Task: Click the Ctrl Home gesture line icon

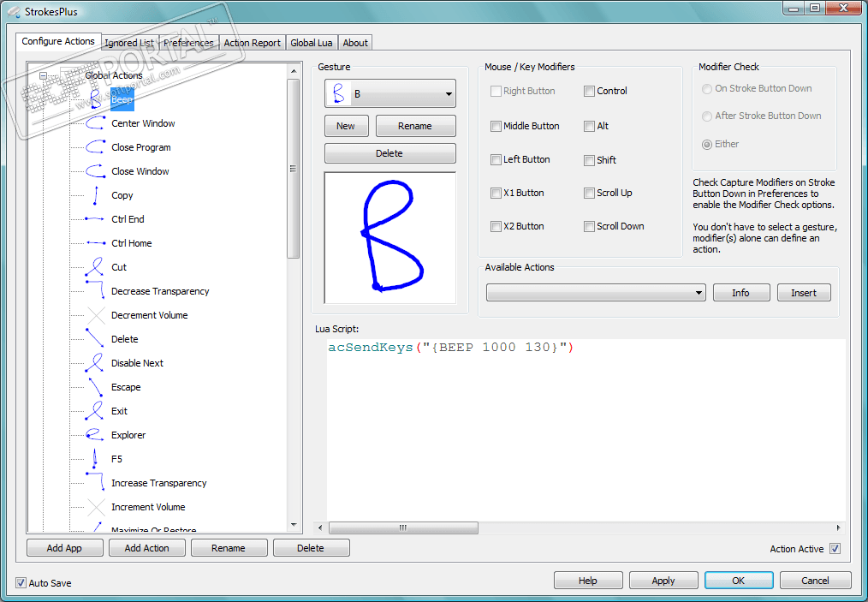Action: click(95, 242)
